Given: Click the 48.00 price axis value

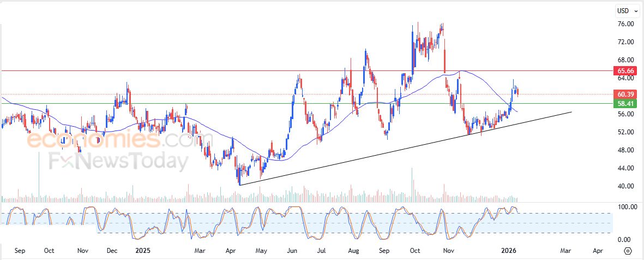Looking at the screenshot, I should [625, 150].
